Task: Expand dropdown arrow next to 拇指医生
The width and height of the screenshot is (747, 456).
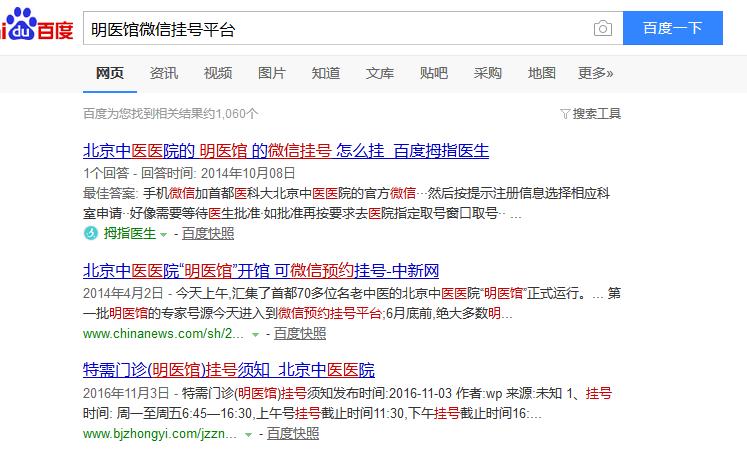Action: 163,234
